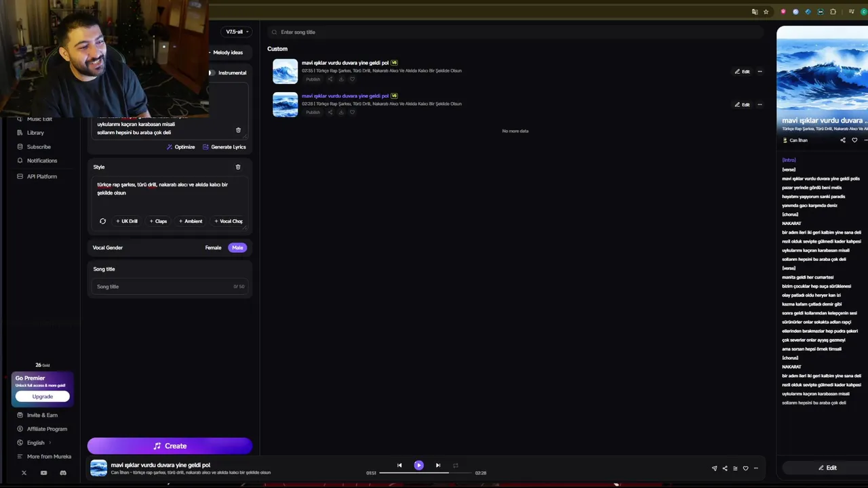The image size is (868, 488).
Task: Publish the 02:35 song
Action: (x=313, y=79)
